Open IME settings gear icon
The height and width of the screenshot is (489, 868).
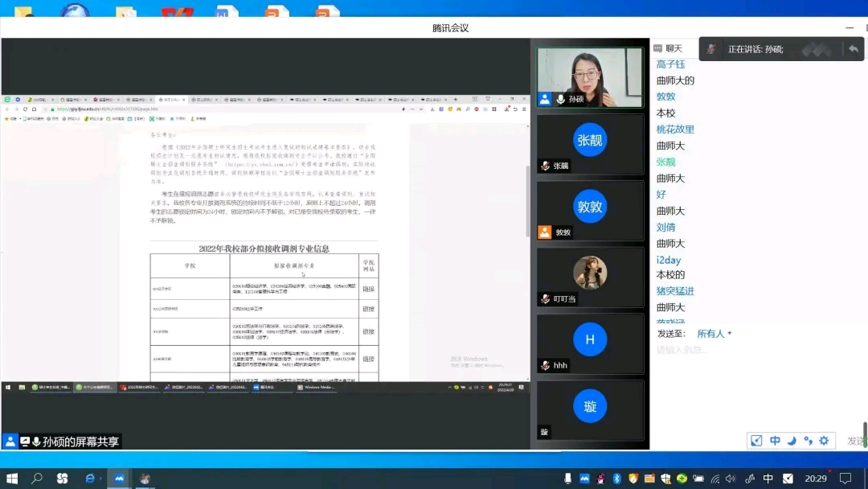pos(824,441)
